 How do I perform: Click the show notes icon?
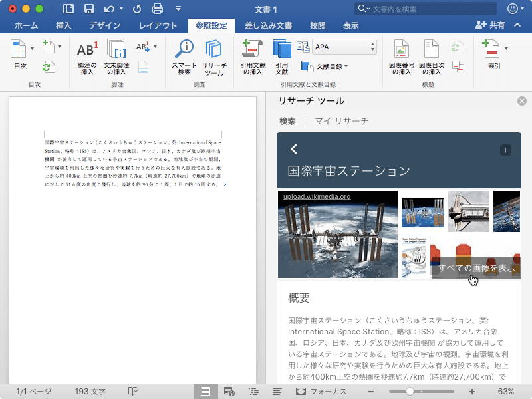[x=143, y=67]
